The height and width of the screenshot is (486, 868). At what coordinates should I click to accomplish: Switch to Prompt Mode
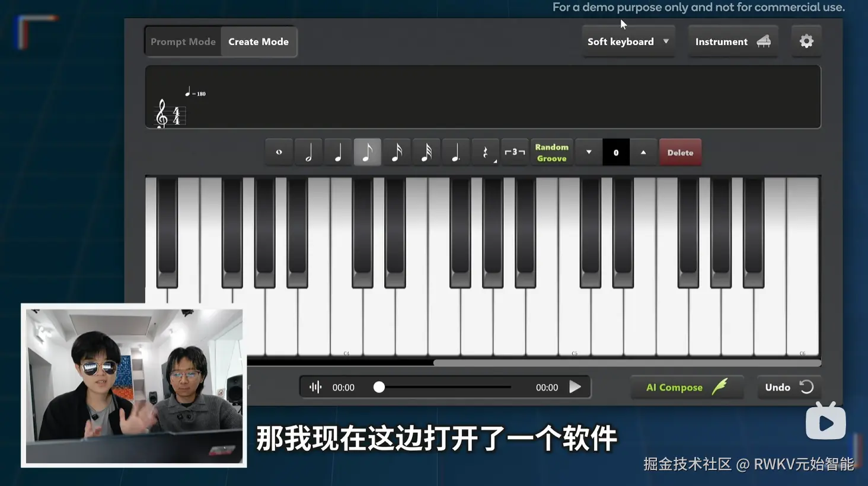pyautogui.click(x=183, y=41)
